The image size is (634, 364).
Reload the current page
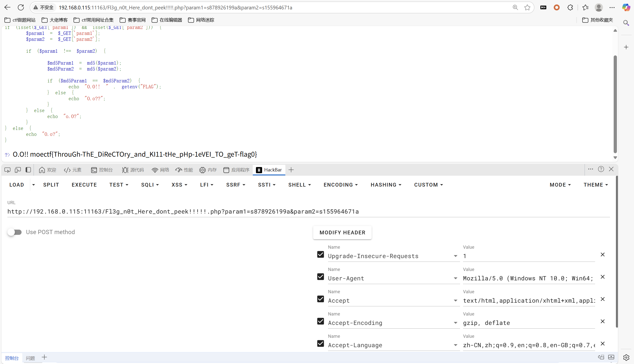(x=21, y=7)
